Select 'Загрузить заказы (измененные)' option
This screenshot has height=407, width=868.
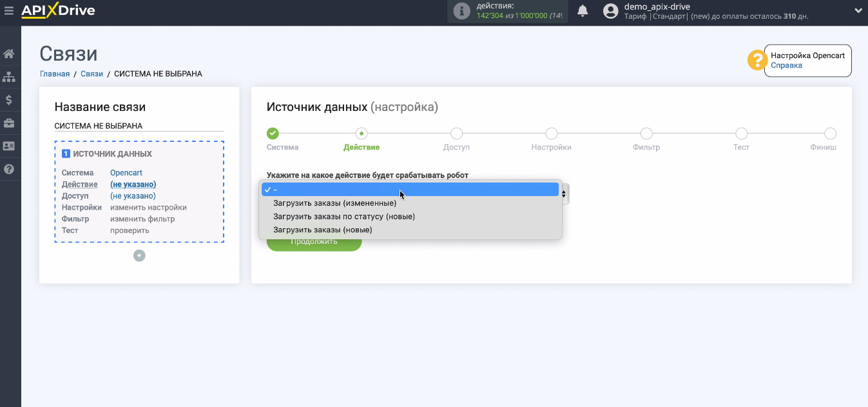[334, 203]
